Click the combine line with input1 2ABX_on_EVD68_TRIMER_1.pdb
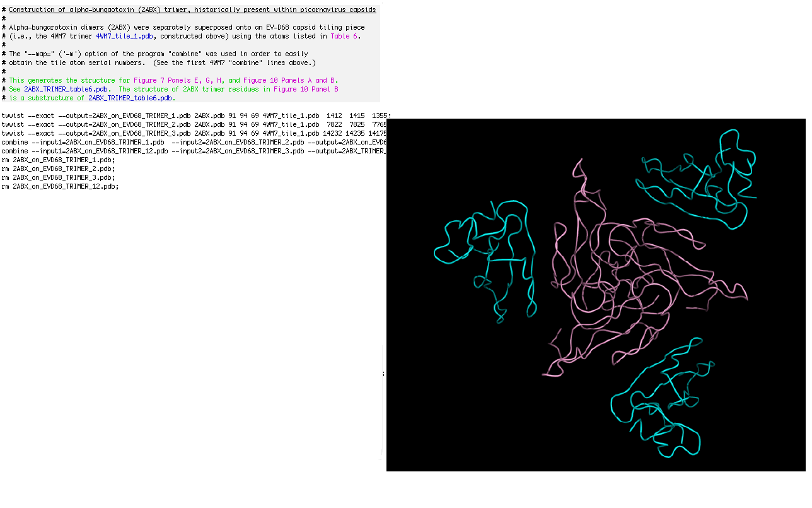 click(194, 142)
